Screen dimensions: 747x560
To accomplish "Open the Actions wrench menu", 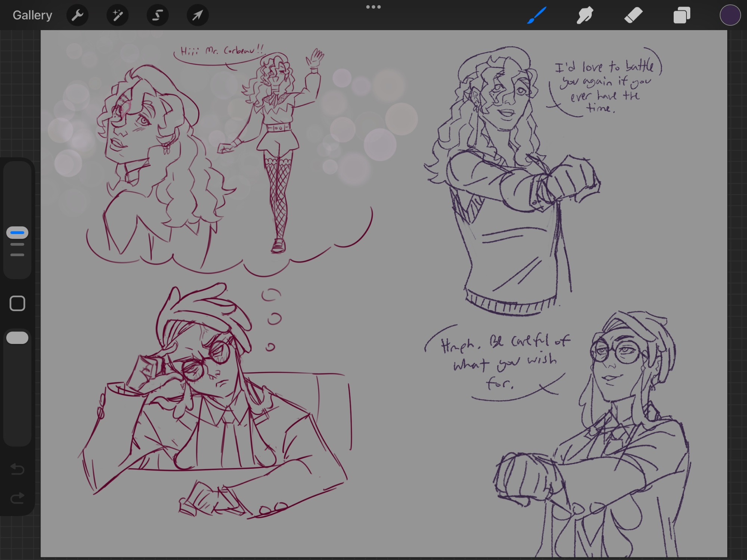I will coord(77,15).
